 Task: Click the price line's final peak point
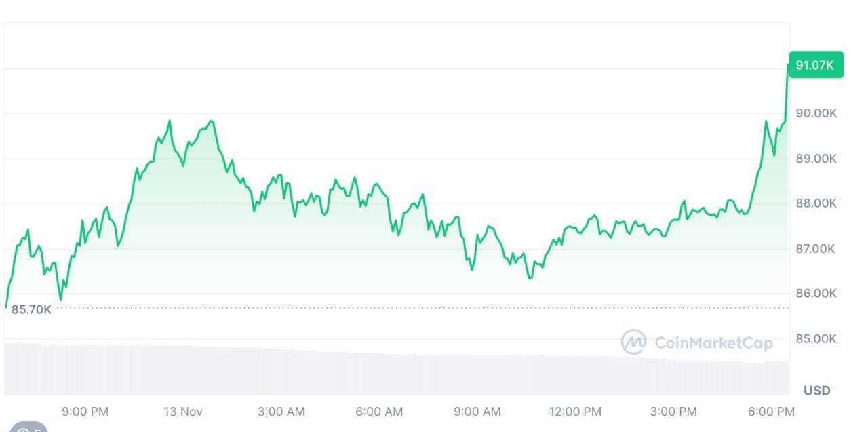(788, 65)
